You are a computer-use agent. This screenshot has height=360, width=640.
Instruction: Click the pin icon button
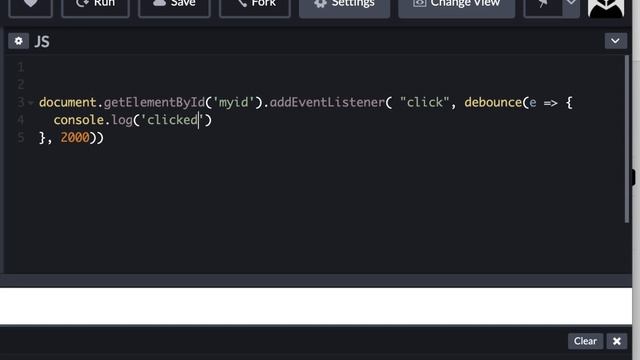tap(543, 6)
